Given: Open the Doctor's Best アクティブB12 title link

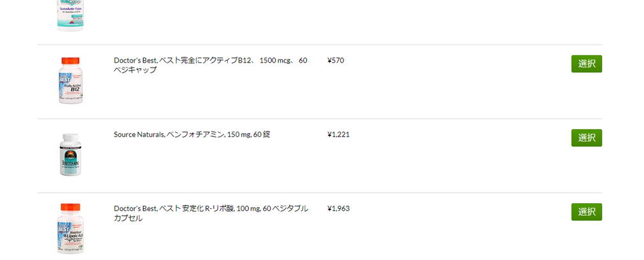Looking at the screenshot, I should tap(210, 65).
